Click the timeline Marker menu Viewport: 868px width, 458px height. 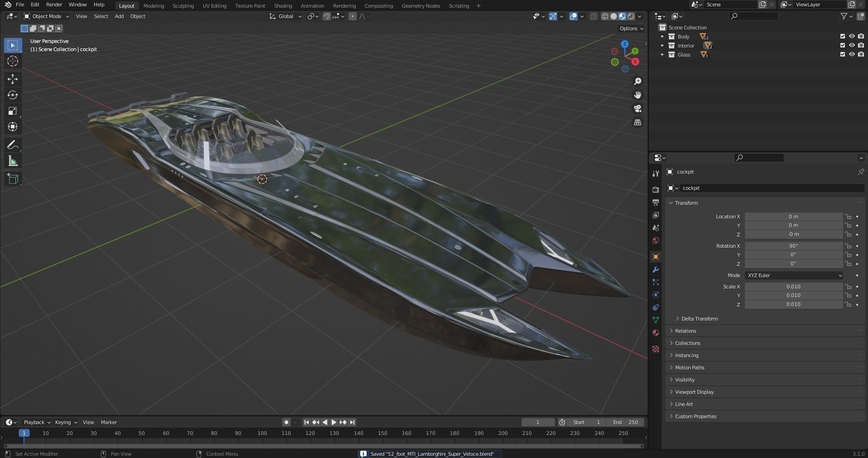coord(109,422)
